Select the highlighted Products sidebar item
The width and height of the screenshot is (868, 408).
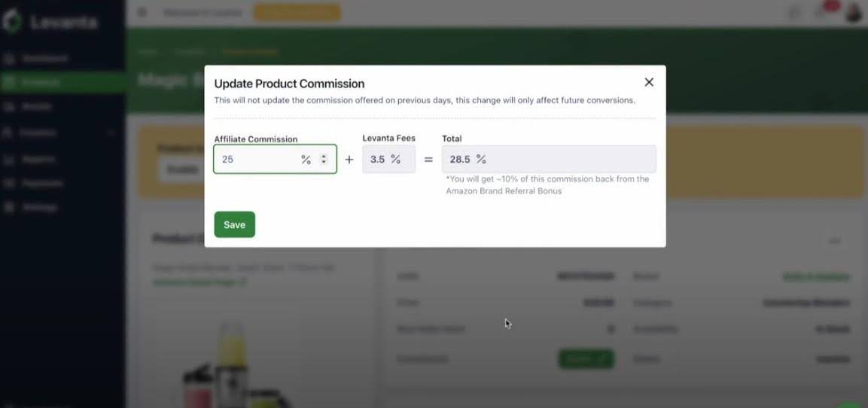(x=41, y=82)
